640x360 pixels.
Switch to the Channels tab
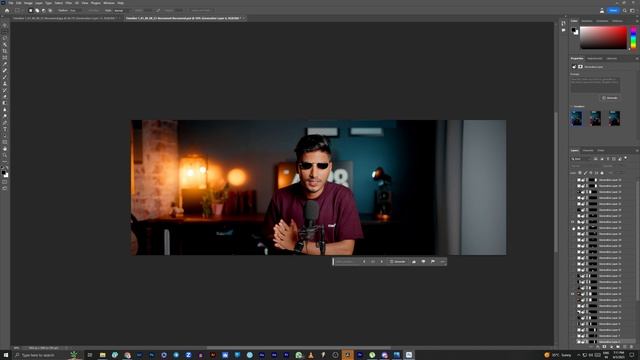click(x=588, y=151)
